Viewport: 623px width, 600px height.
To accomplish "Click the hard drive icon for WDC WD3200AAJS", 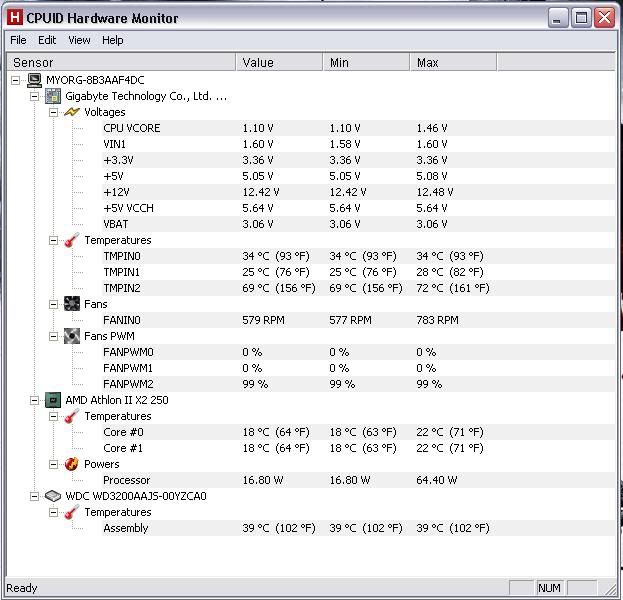I will [53, 496].
